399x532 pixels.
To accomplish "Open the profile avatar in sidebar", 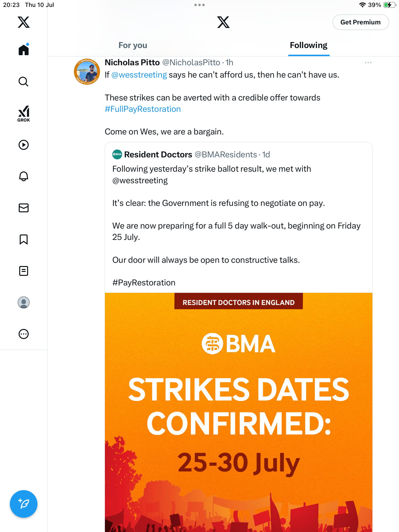I will [x=24, y=302].
